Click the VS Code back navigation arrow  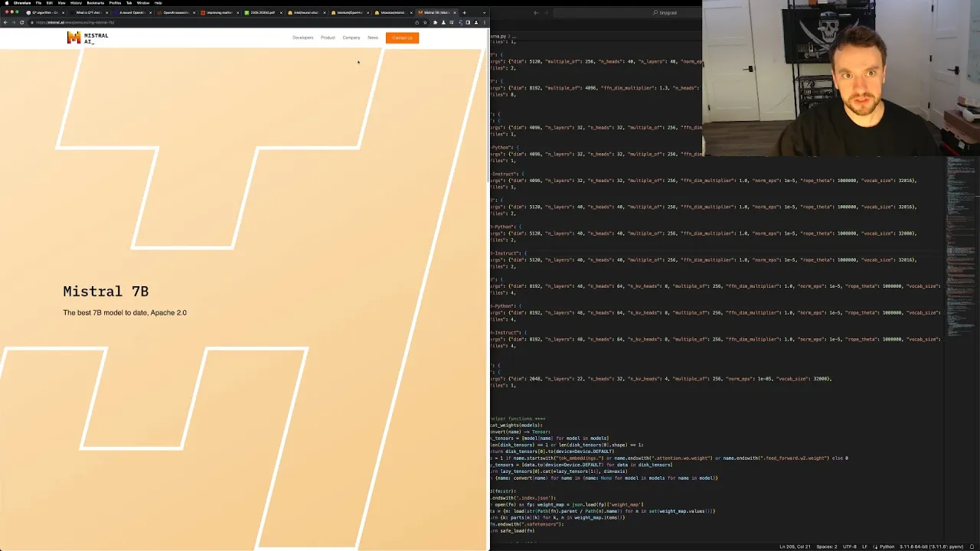tap(535, 12)
